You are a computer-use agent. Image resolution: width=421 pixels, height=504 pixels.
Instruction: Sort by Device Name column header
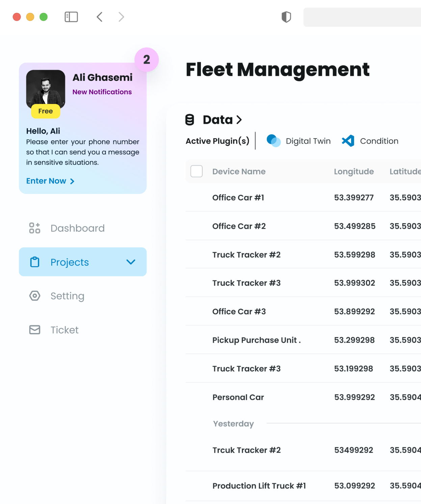pos(239,171)
